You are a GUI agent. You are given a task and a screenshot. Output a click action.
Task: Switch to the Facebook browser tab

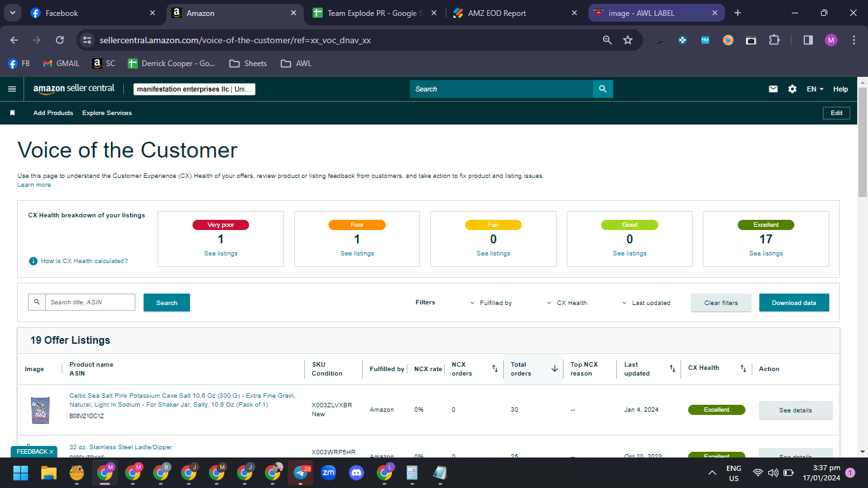[93, 13]
